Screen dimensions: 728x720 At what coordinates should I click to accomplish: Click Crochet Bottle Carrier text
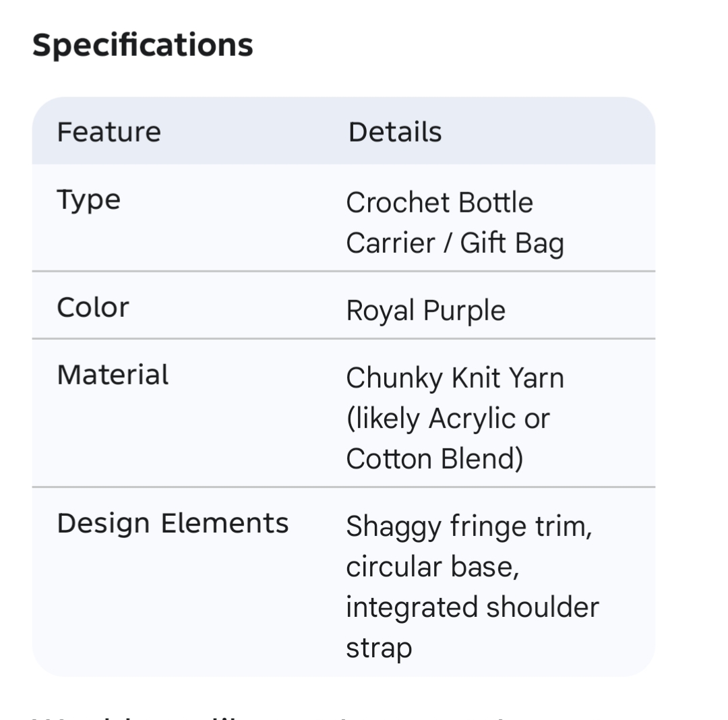[x=439, y=202]
